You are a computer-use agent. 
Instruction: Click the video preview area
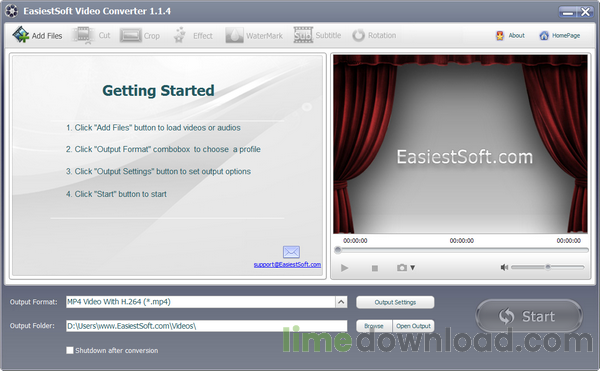click(460, 144)
